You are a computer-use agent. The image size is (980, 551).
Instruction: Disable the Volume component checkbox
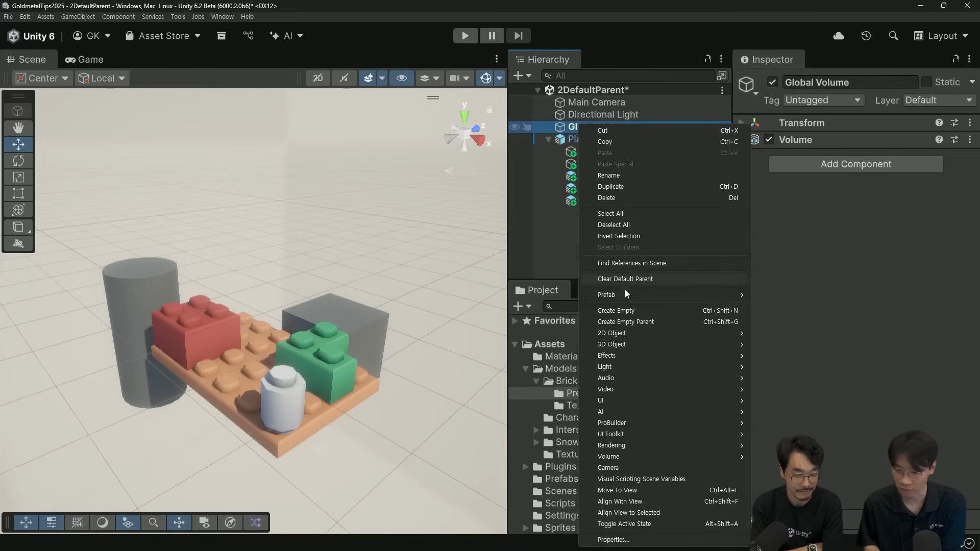point(769,139)
